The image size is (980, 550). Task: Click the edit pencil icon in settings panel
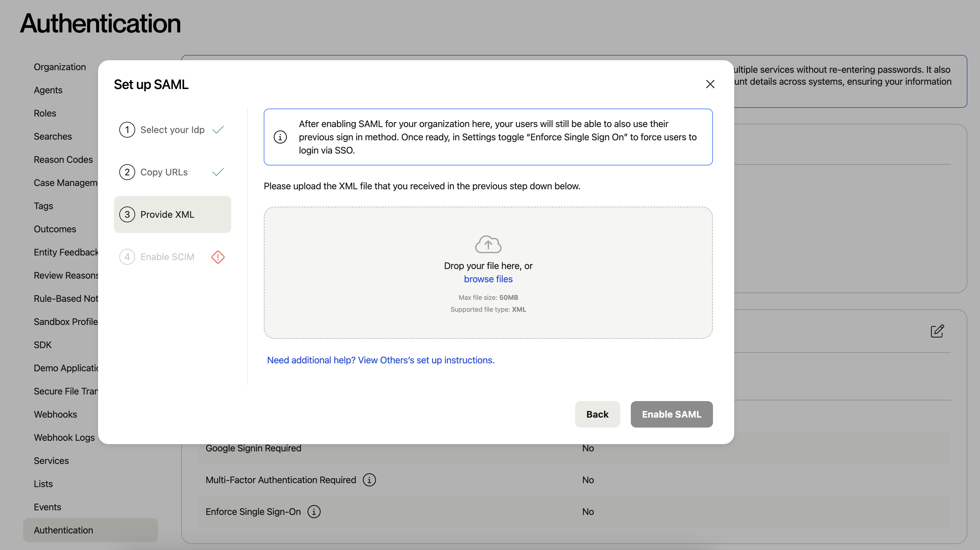pyautogui.click(x=937, y=331)
